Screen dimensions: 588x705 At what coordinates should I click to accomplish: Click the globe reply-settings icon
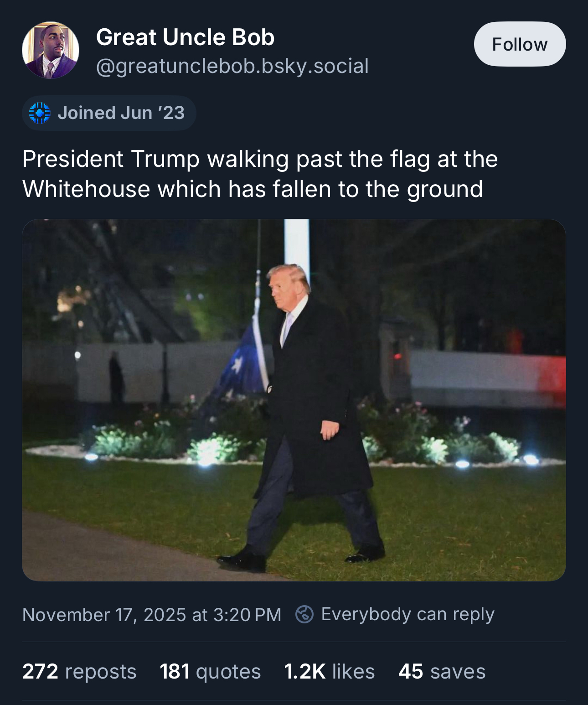[x=304, y=614]
